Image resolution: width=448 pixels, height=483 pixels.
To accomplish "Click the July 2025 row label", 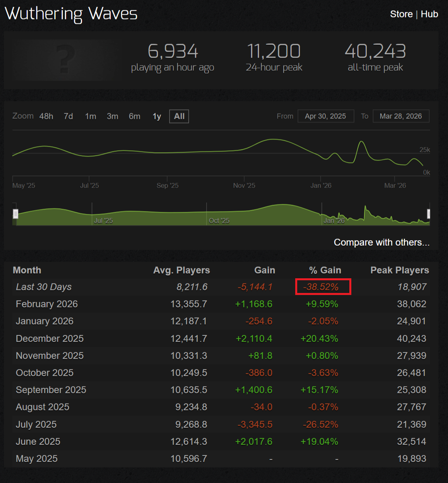I will 36,425.
